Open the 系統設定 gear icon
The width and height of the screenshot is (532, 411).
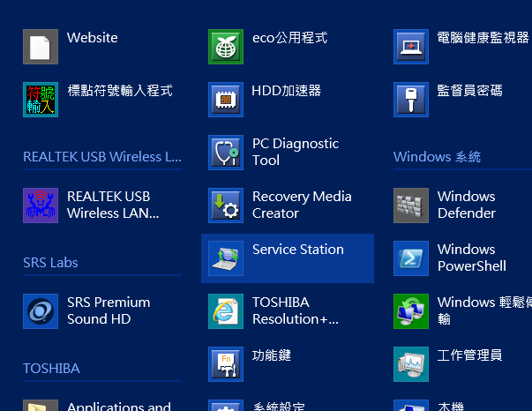coord(226,405)
